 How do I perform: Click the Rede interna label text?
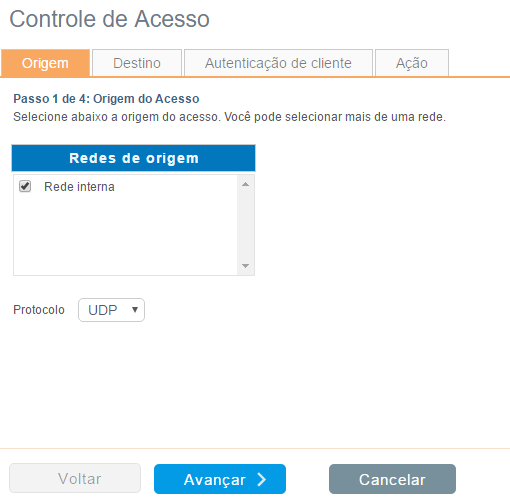pos(79,187)
